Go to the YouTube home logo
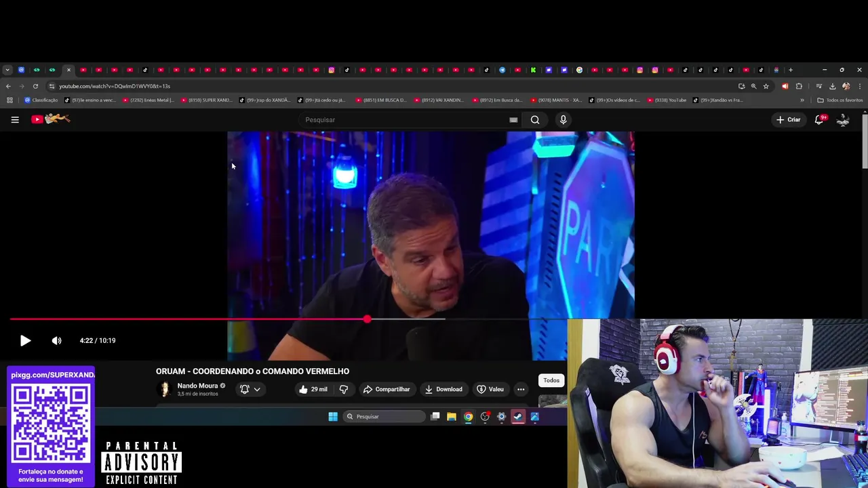Screen dimensions: 868x488 (x=51, y=119)
